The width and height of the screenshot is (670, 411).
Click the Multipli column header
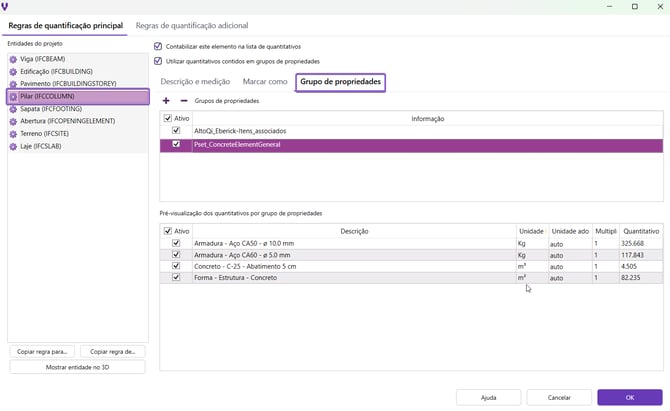point(605,231)
